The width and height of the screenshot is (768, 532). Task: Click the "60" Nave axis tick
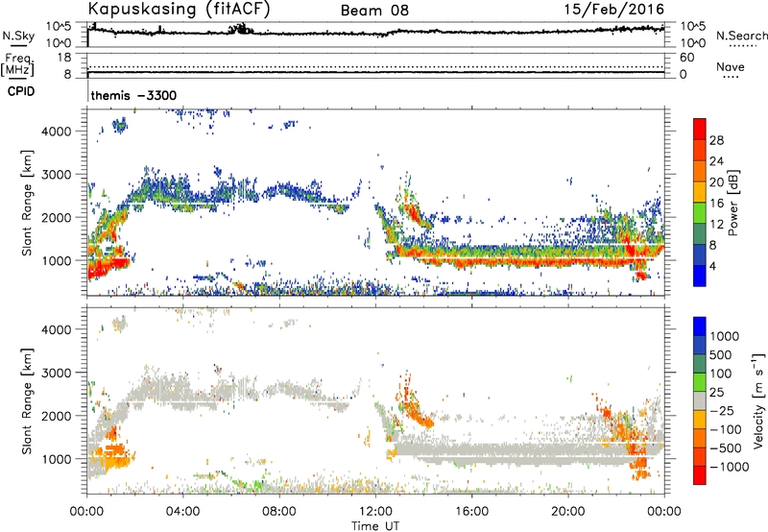click(x=687, y=58)
